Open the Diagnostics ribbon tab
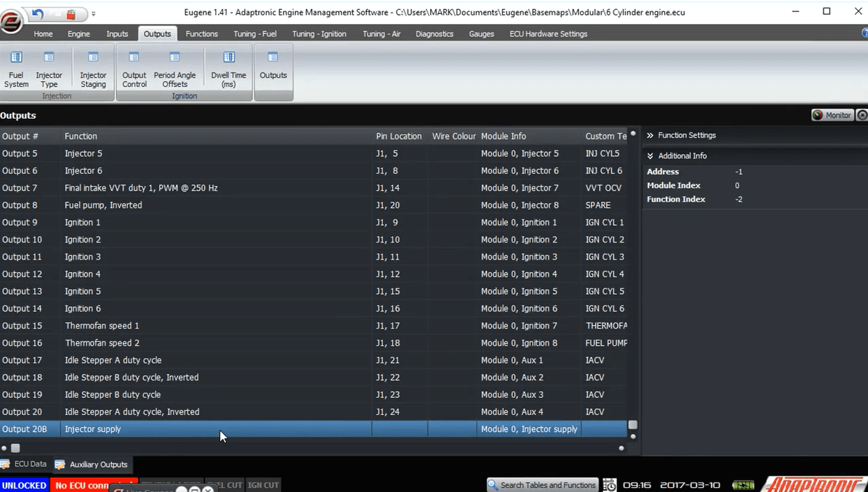868x492 pixels. coord(434,34)
